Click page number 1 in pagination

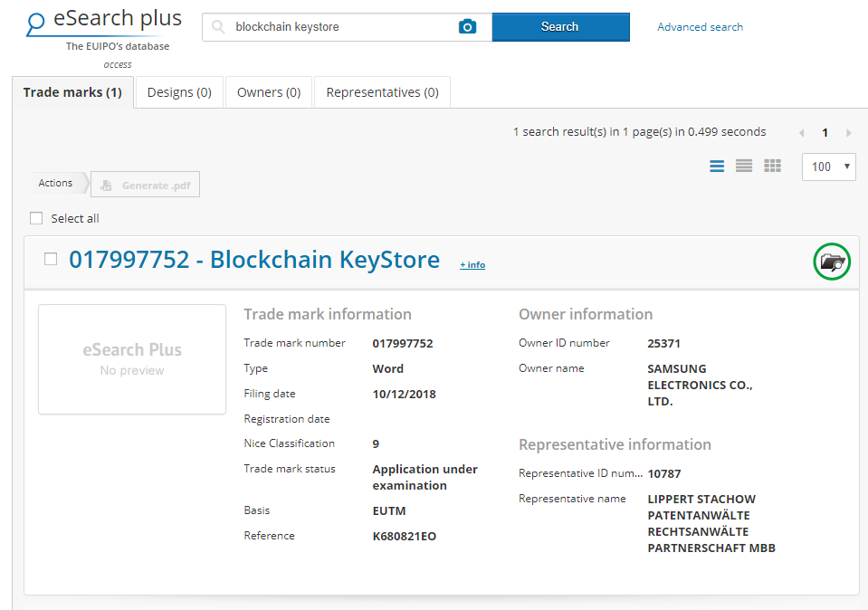pyautogui.click(x=825, y=133)
